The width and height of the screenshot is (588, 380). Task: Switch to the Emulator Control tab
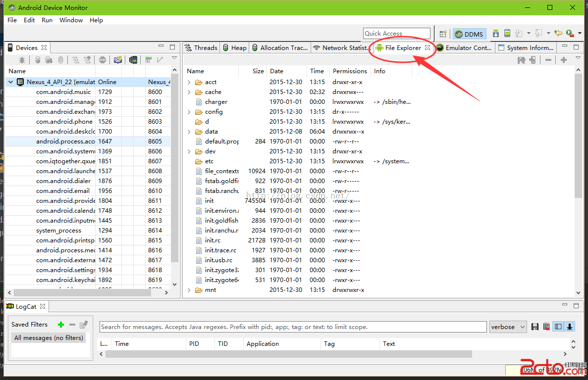point(464,48)
